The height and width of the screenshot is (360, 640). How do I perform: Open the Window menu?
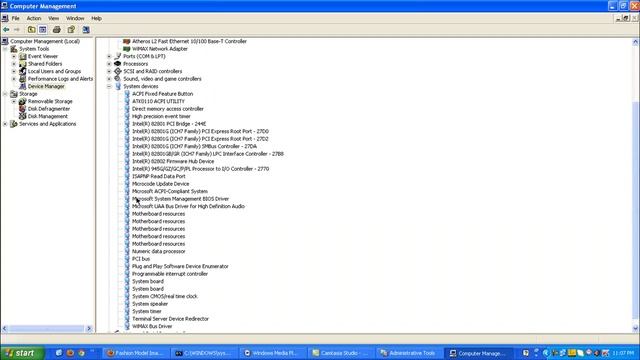75,18
